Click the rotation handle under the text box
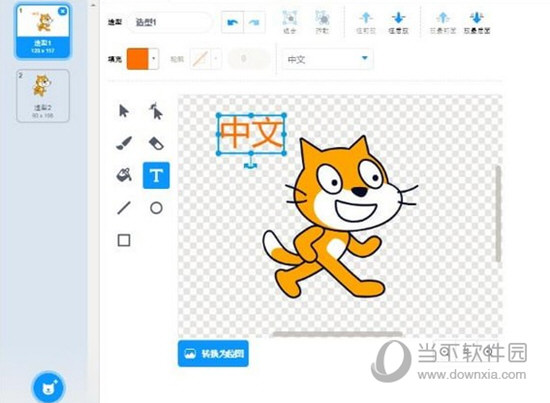Image resolution: width=550 pixels, height=403 pixels. pos(250,165)
